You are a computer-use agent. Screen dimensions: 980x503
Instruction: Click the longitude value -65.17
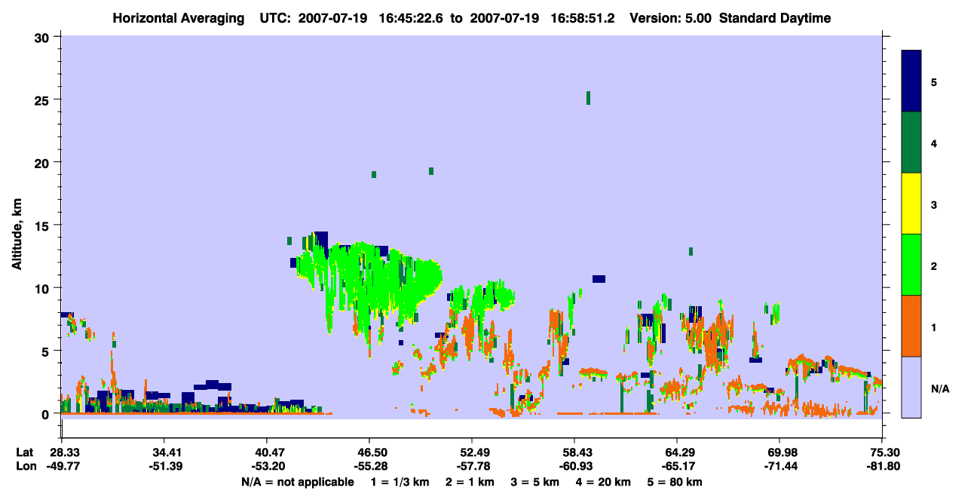click(677, 467)
